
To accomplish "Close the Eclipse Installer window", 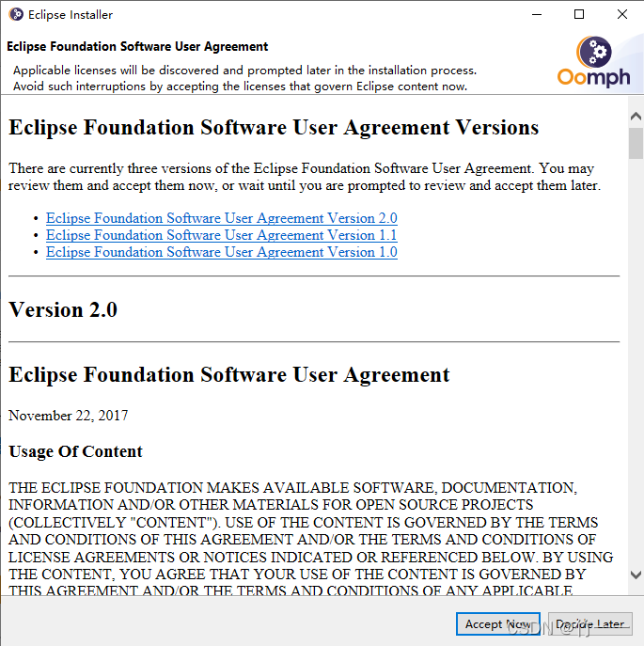I will pyautogui.click(x=622, y=14).
